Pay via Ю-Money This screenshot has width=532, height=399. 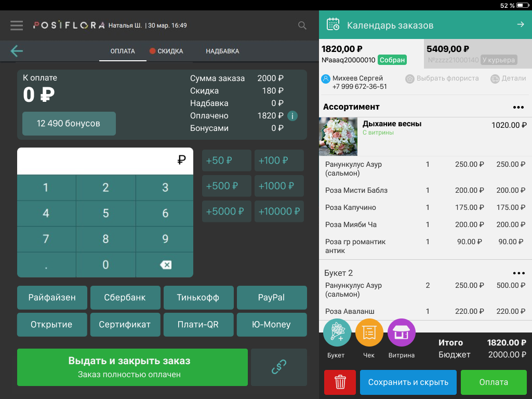pyautogui.click(x=272, y=325)
